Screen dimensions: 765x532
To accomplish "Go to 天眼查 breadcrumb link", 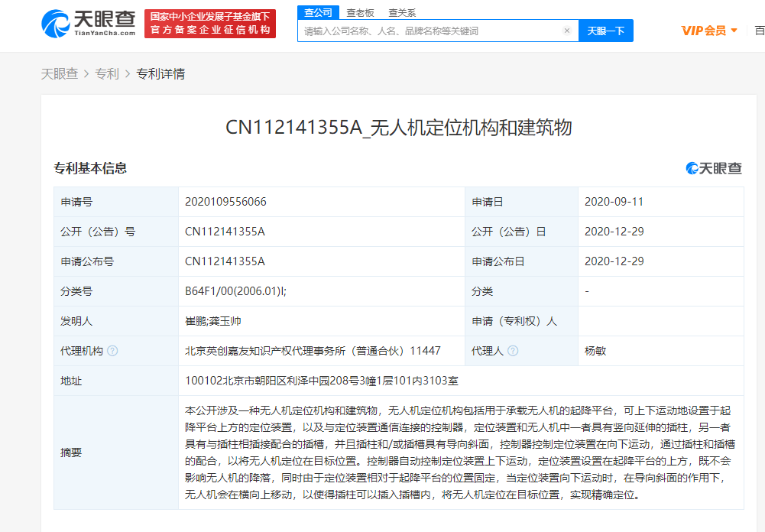I will (60, 73).
